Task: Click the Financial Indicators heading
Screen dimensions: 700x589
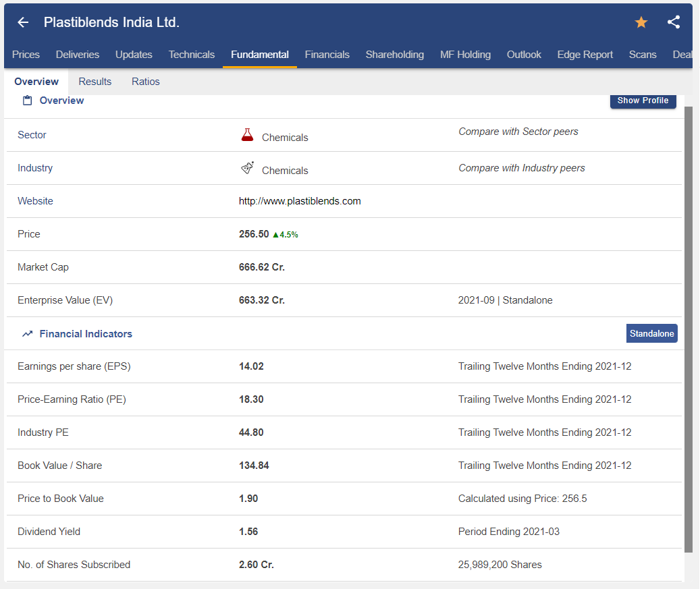Action: pos(86,334)
